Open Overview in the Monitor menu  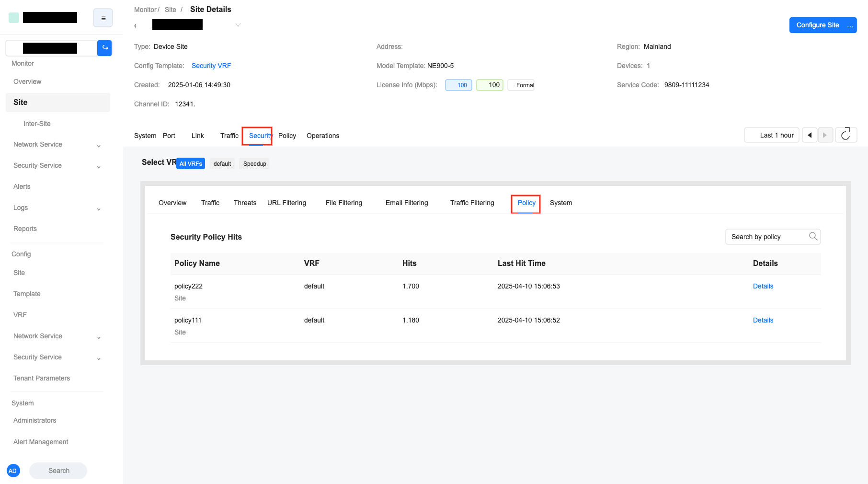coord(27,81)
